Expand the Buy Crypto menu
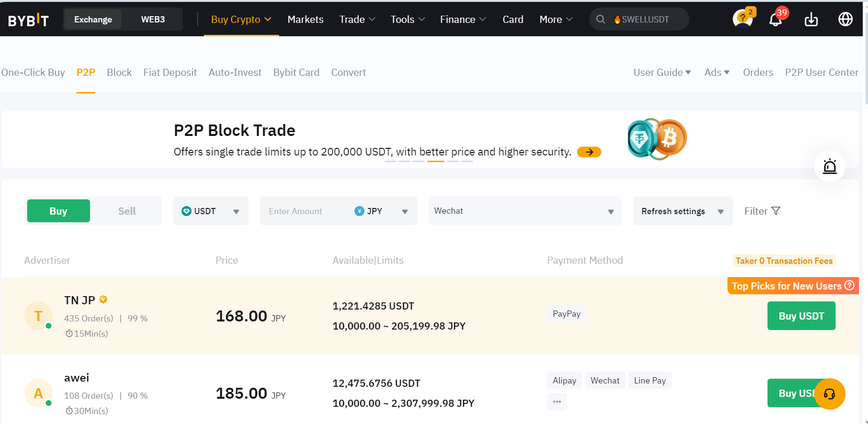This screenshot has height=424, width=868. 241,20
